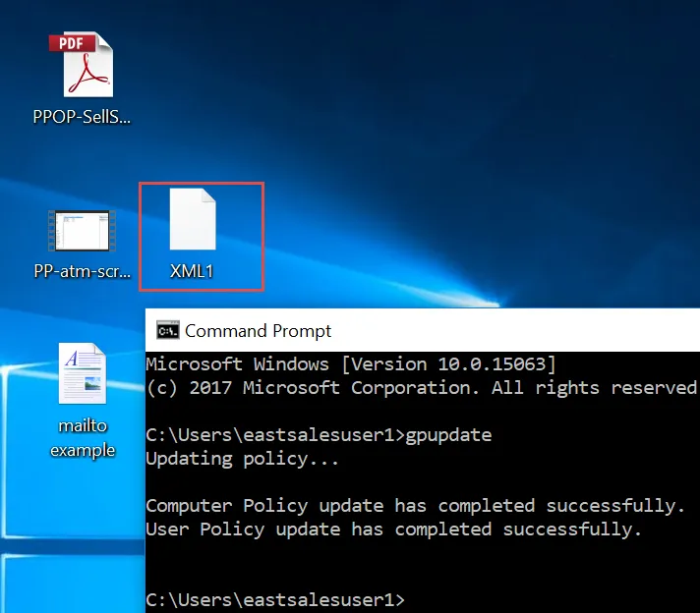The width and height of the screenshot is (700, 613).
Task: Click the "User Policy update" success line
Action: tap(392, 529)
